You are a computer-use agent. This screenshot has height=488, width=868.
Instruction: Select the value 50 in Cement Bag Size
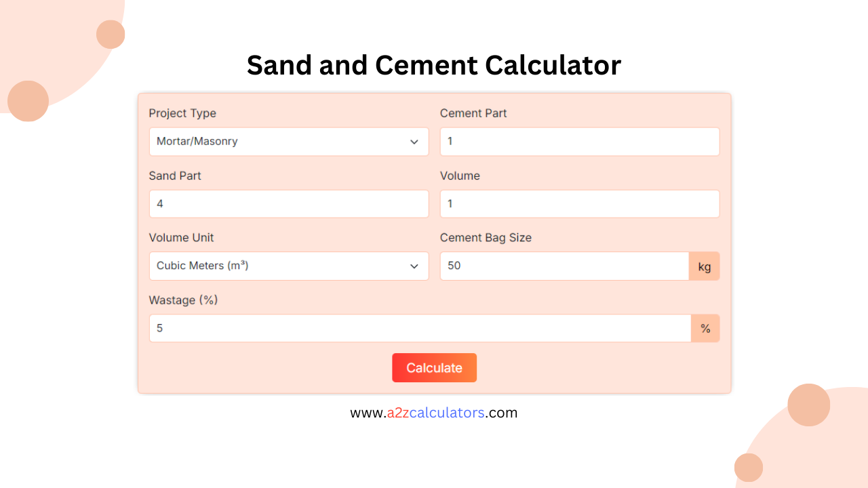453,266
